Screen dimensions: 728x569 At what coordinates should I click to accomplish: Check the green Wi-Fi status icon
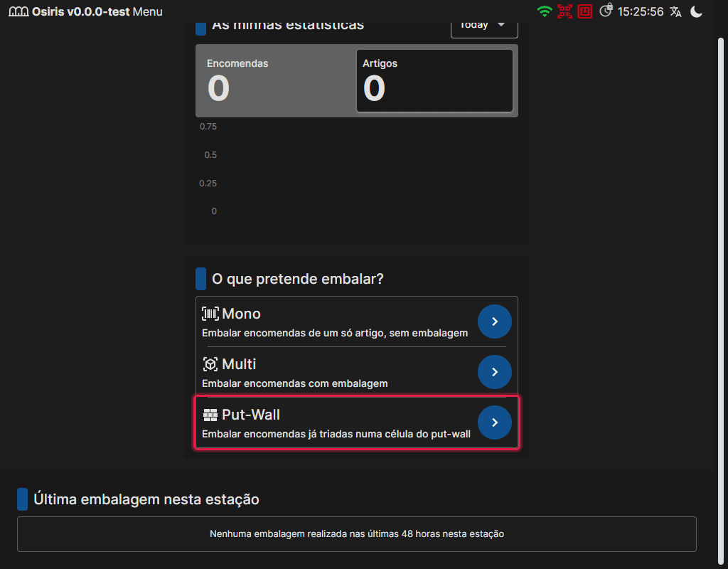click(544, 11)
